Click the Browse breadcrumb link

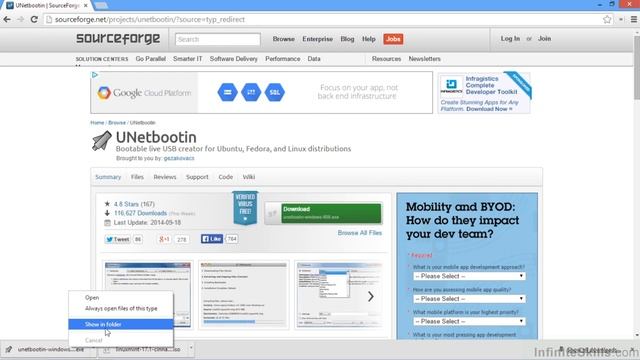coord(117,122)
